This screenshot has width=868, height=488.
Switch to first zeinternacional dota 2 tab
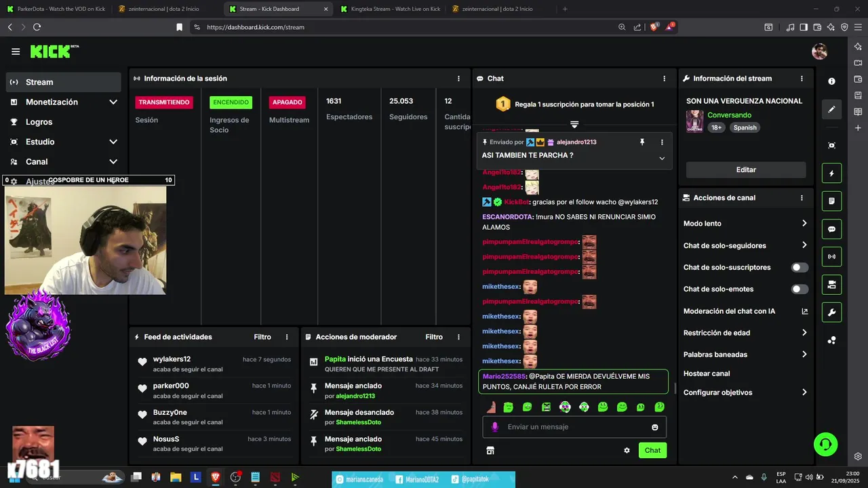165,9
